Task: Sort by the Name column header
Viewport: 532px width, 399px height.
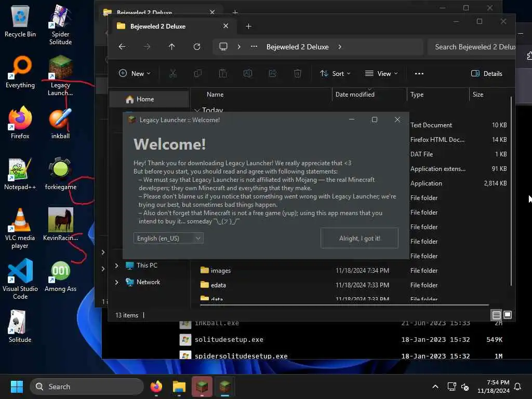Action: [x=215, y=95]
